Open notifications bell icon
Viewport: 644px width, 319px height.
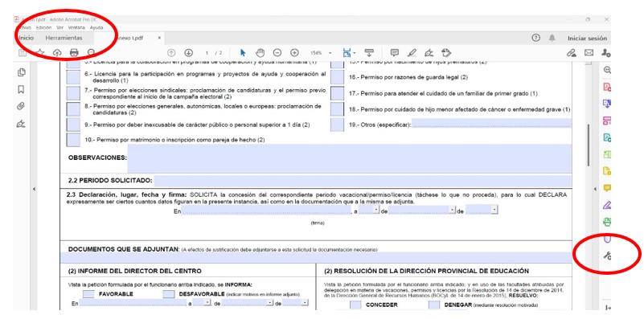[552, 38]
